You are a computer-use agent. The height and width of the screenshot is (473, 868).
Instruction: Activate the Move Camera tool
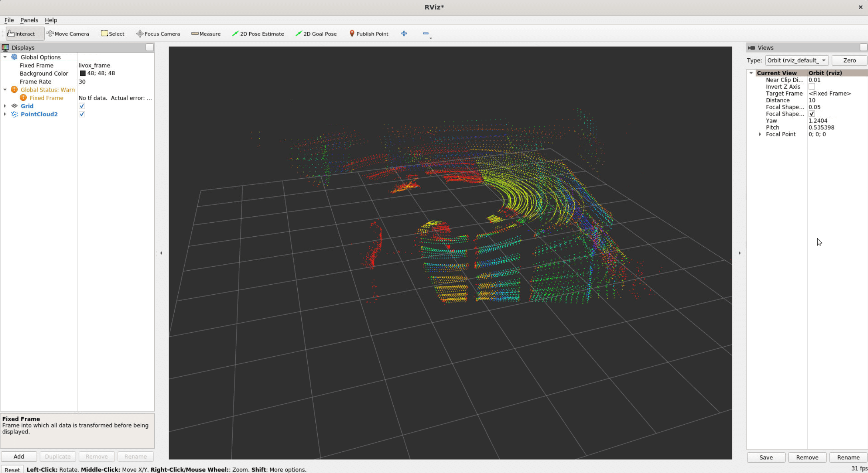(68, 34)
